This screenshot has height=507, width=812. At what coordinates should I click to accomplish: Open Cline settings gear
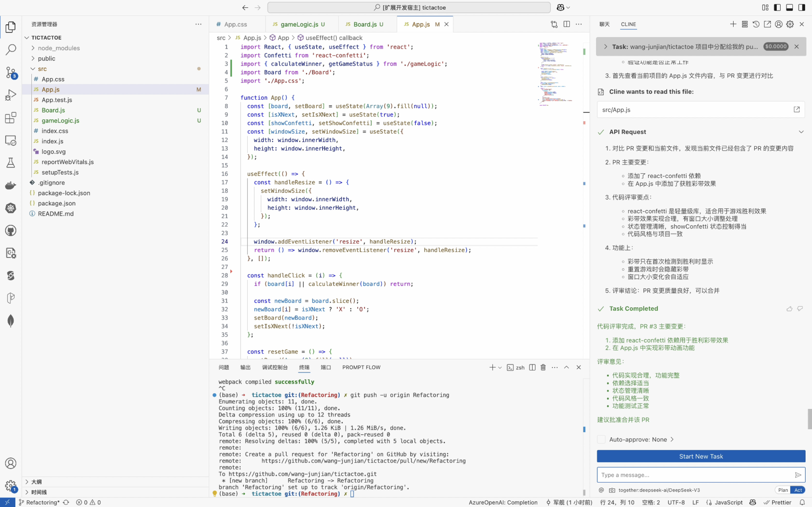[790, 24]
